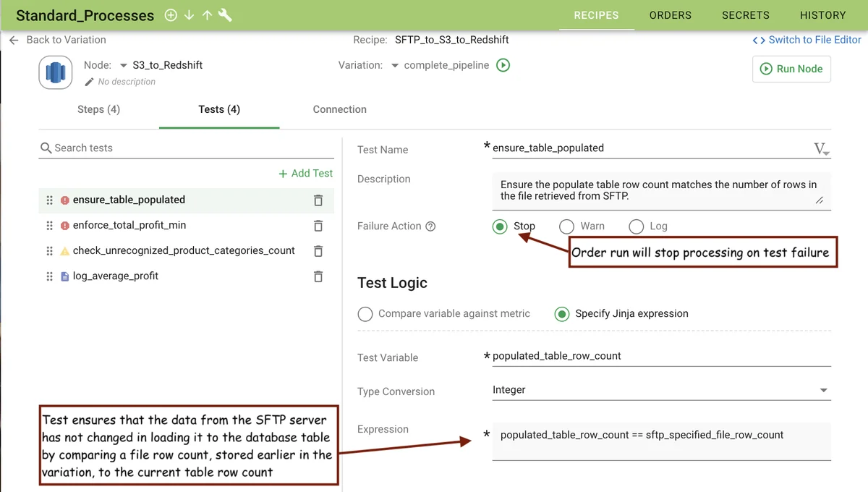Select the Log failure action

(x=637, y=226)
